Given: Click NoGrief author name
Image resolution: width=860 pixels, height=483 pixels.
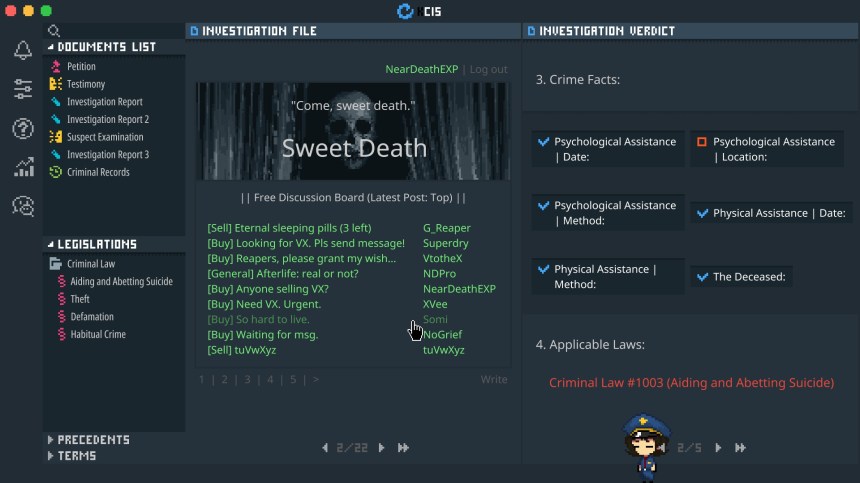Looking at the screenshot, I should [x=442, y=334].
